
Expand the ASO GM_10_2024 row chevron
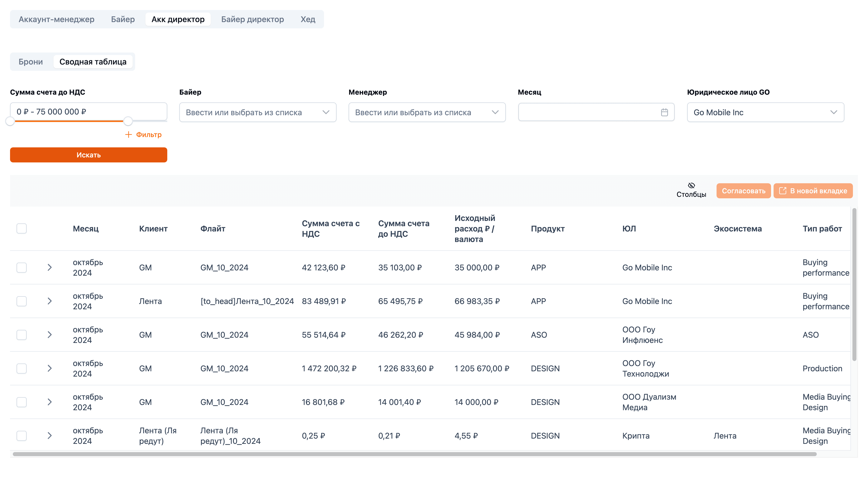coord(49,335)
